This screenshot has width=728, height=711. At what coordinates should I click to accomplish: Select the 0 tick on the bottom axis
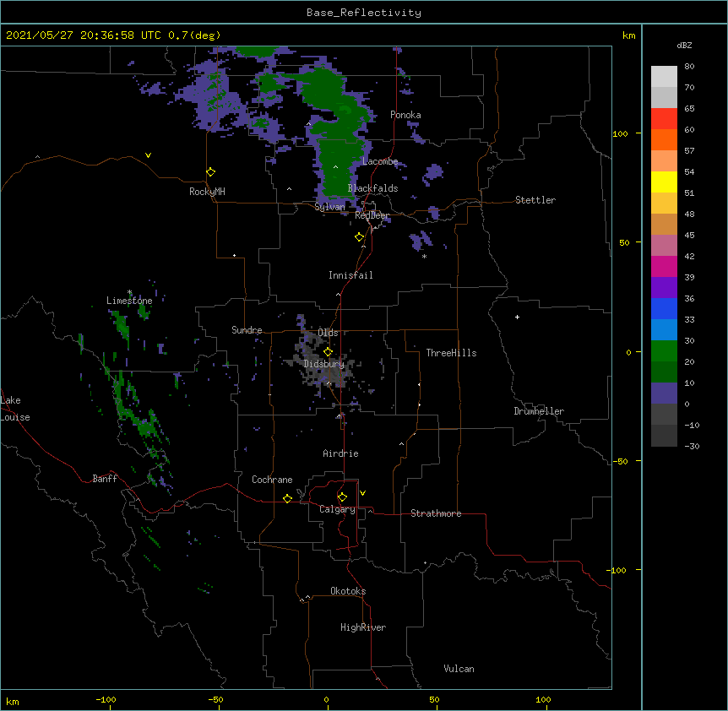[x=326, y=700]
